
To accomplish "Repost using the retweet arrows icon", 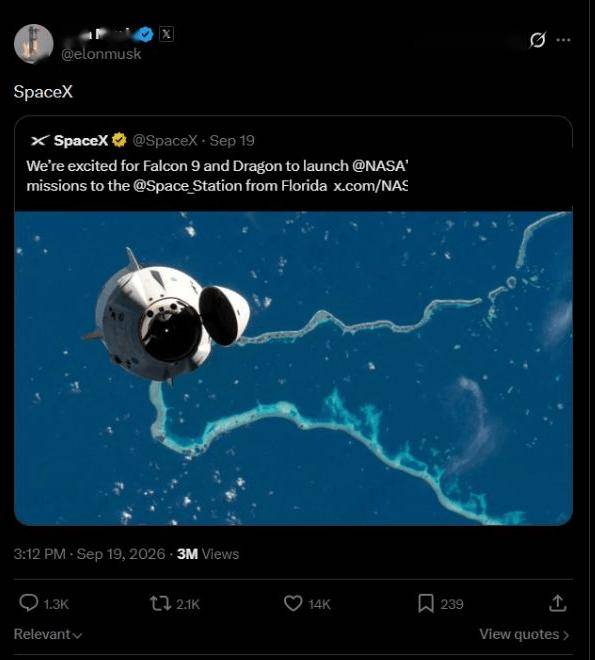I will pos(160,603).
